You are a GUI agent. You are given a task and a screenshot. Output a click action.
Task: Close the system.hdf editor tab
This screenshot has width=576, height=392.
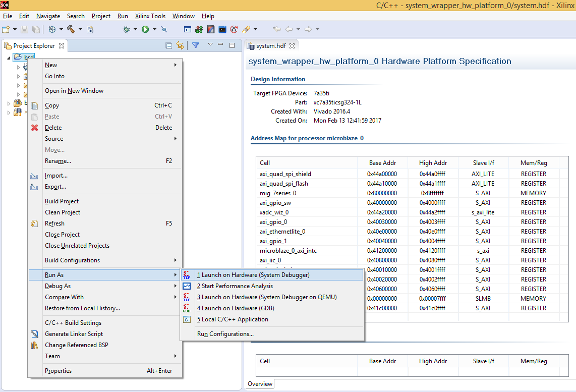(x=292, y=46)
